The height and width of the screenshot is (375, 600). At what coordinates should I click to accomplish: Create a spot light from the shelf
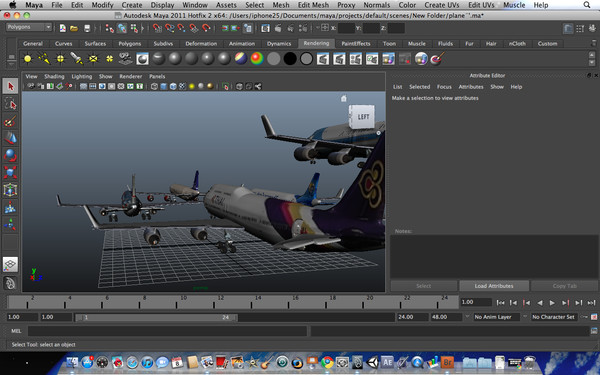click(77, 59)
